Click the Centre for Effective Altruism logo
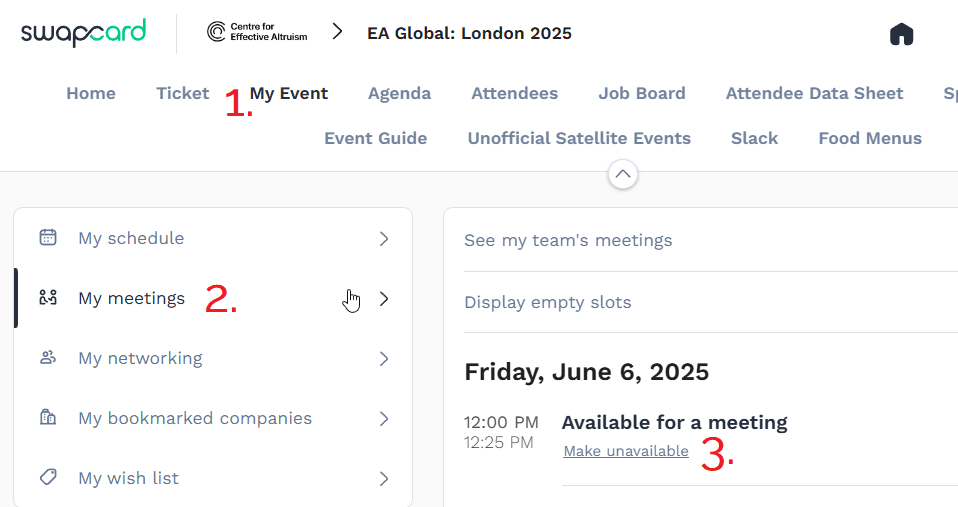 [x=257, y=32]
